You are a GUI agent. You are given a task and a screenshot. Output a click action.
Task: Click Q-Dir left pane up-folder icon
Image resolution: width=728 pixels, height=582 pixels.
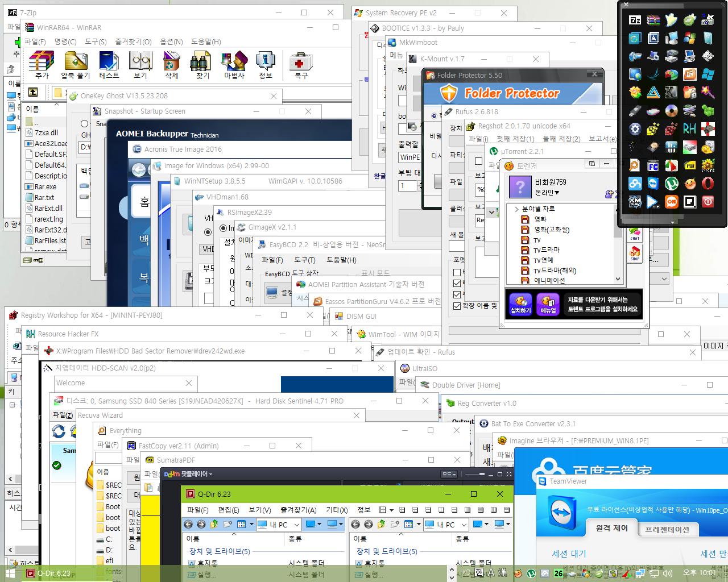[214, 524]
